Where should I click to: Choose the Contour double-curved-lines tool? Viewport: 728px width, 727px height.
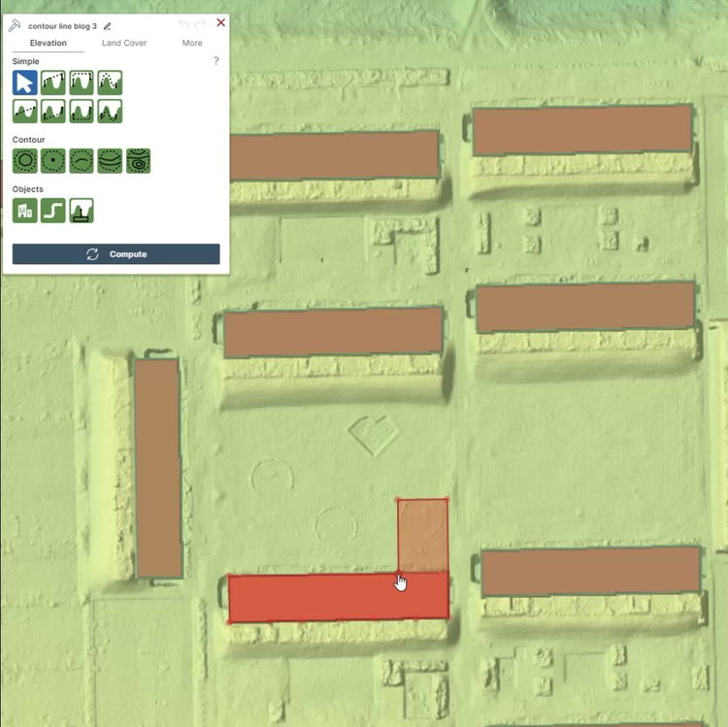point(110,160)
